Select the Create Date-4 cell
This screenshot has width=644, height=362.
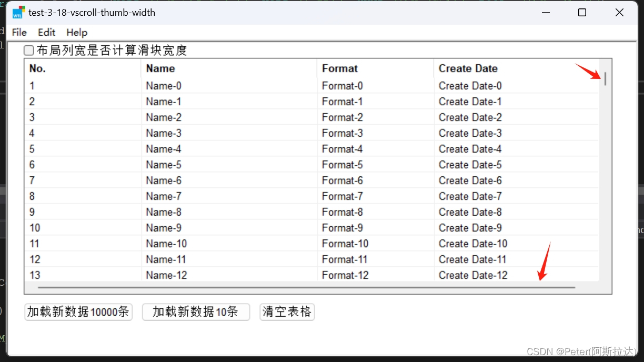[517, 149]
